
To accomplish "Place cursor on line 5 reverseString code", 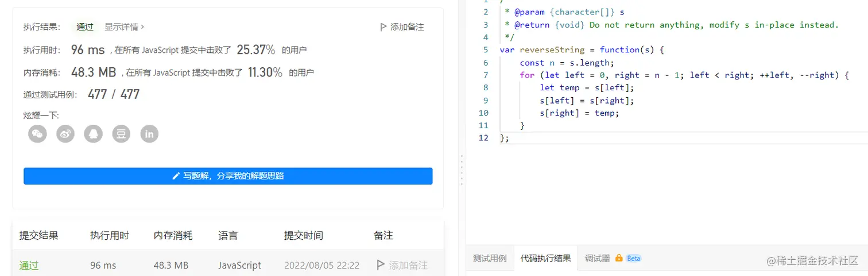I will click(582, 49).
